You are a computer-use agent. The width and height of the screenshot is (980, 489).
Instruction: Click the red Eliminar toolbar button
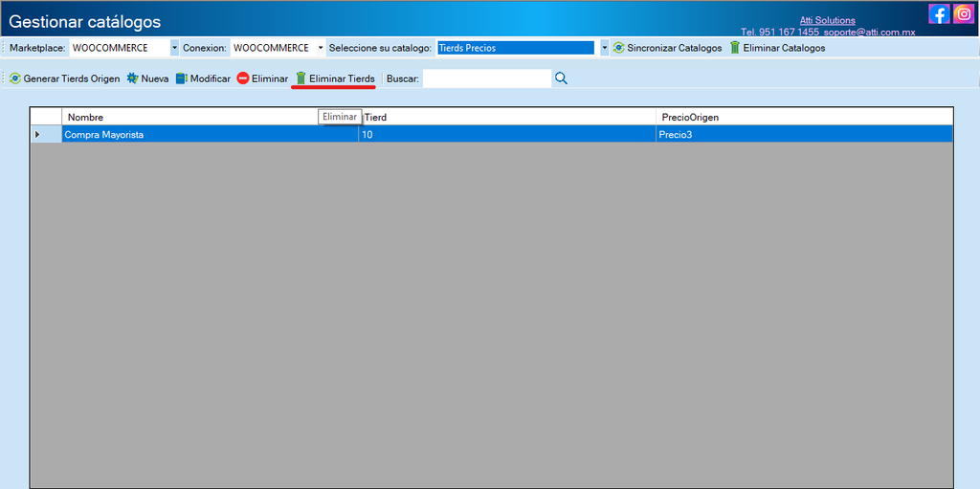[262, 78]
